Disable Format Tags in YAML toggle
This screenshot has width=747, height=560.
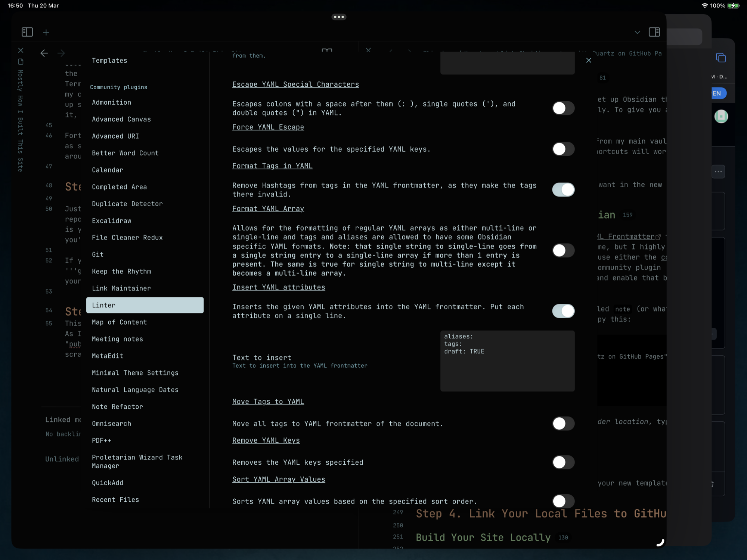click(x=563, y=190)
